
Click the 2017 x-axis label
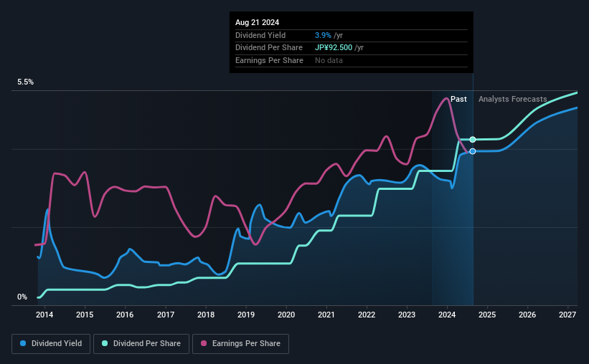pyautogui.click(x=165, y=315)
